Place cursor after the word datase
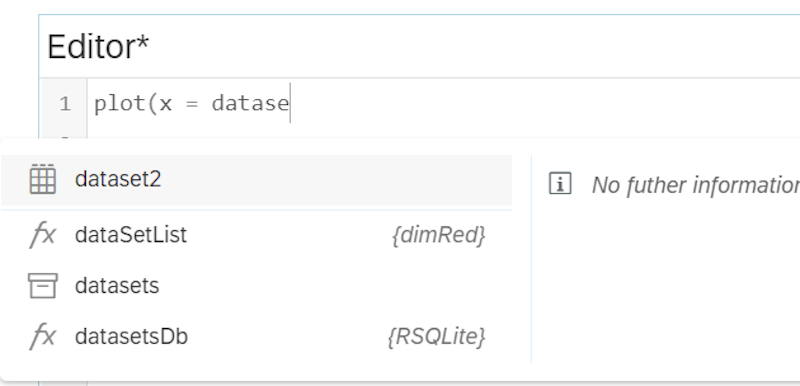Image resolution: width=800 pixels, height=386 pixels. coord(290,104)
